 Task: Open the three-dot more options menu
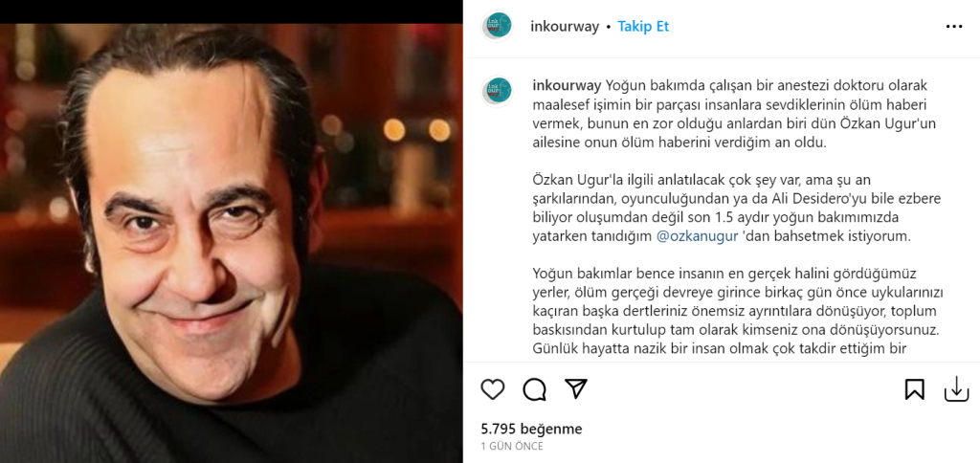click(954, 27)
